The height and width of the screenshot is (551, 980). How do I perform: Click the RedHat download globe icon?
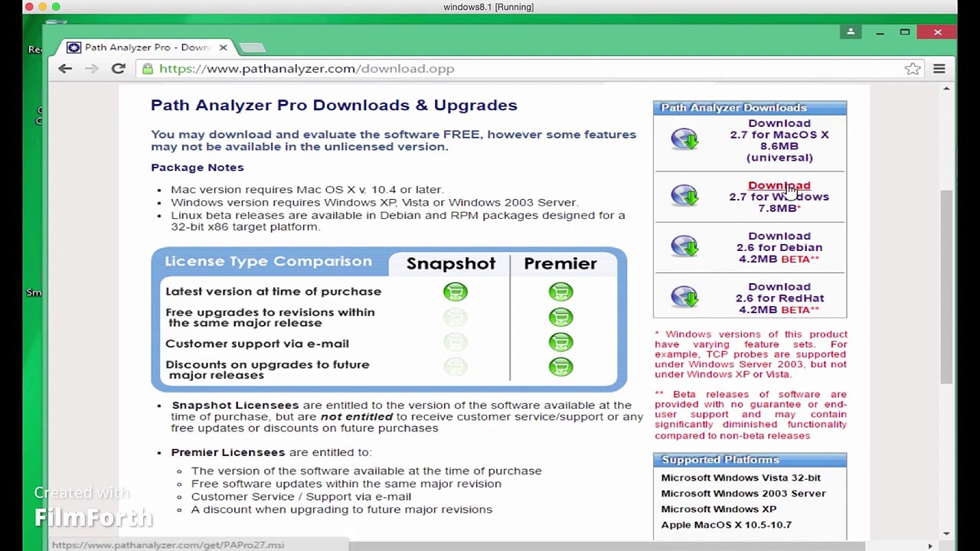point(684,296)
